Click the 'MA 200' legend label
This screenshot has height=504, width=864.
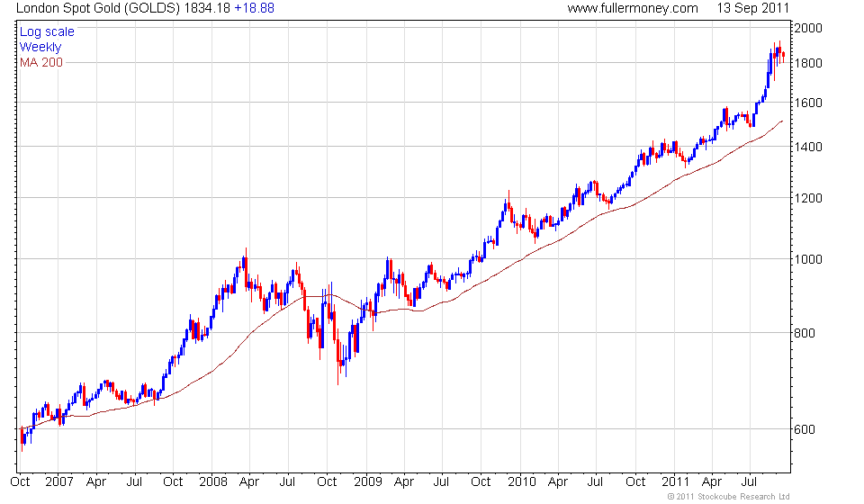41,63
